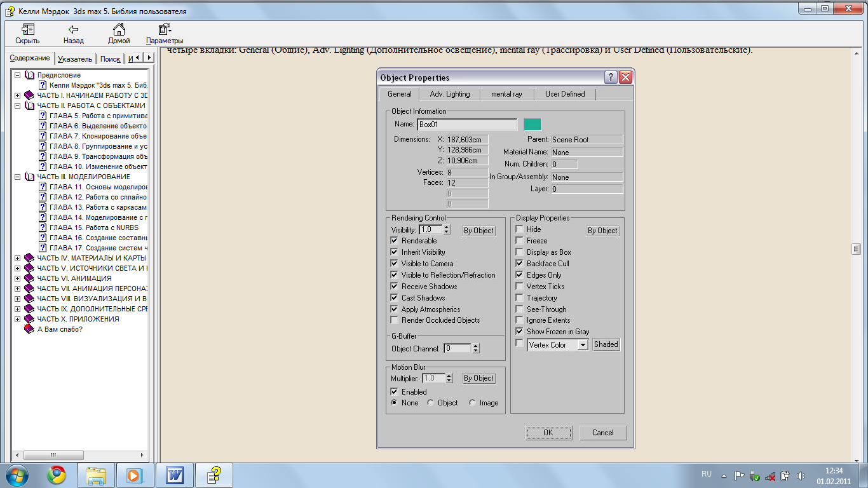This screenshot has height=488, width=868.
Task: Toggle the Motion Blur Enabled checkbox
Action: click(395, 392)
